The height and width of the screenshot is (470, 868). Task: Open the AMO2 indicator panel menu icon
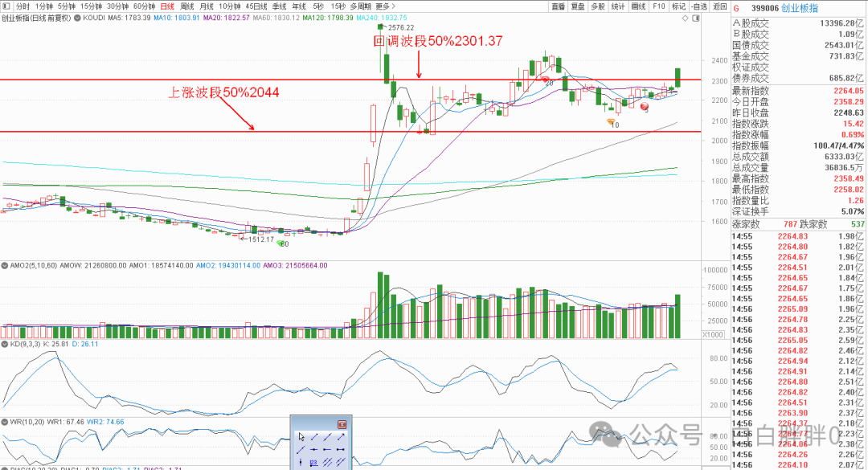click(x=5, y=266)
